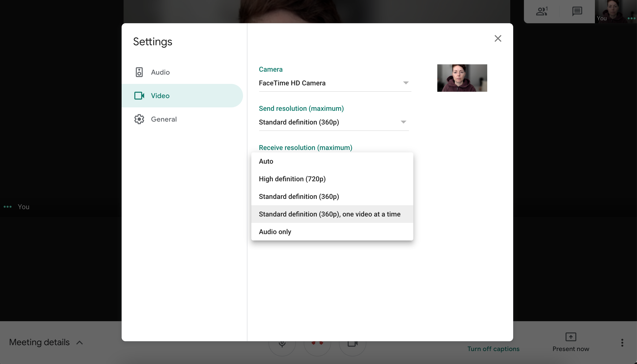Click the General gear icon
637x364 pixels.
click(139, 119)
